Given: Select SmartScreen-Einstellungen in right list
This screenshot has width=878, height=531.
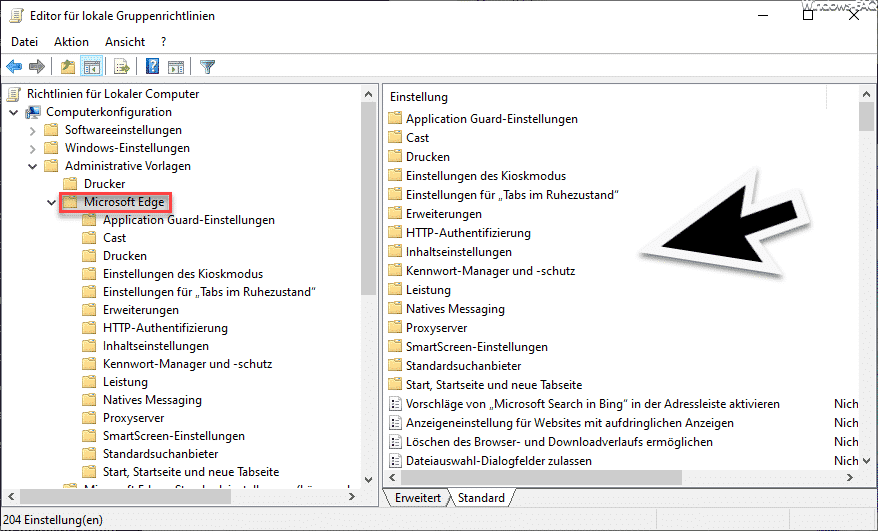Looking at the screenshot, I should click(x=477, y=347).
